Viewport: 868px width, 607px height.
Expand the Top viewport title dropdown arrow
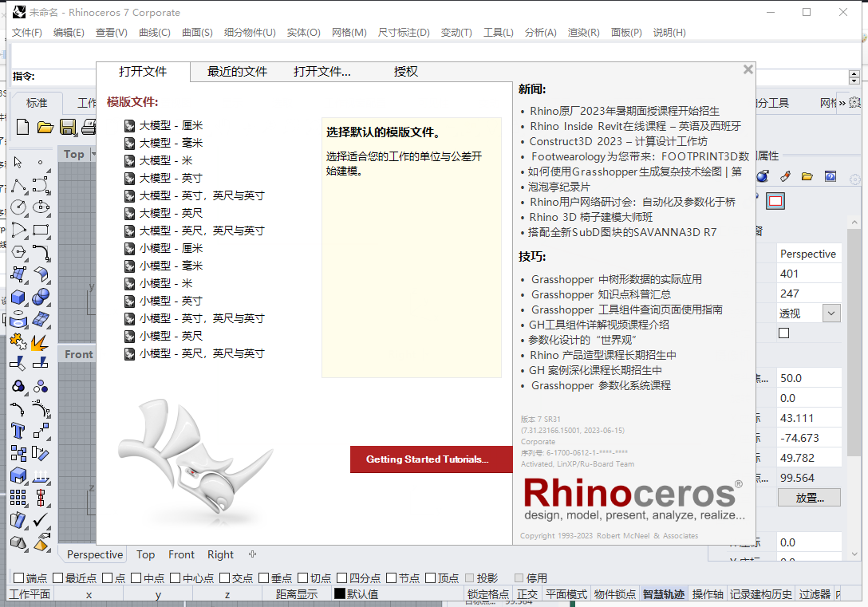click(93, 155)
